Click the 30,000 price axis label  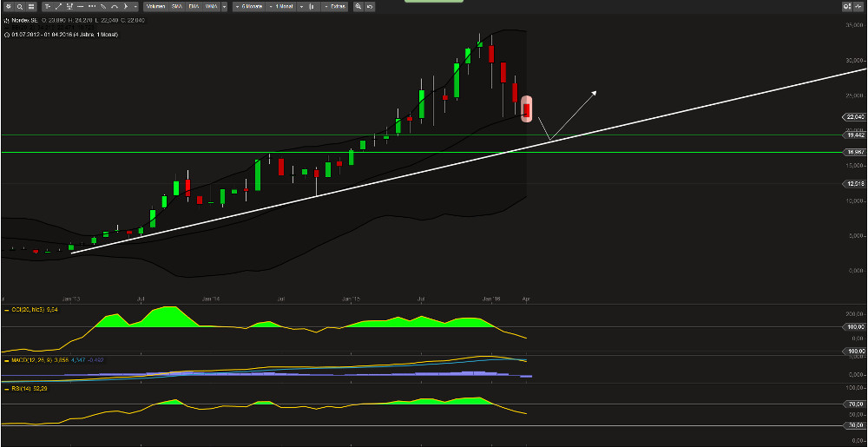[x=855, y=60]
